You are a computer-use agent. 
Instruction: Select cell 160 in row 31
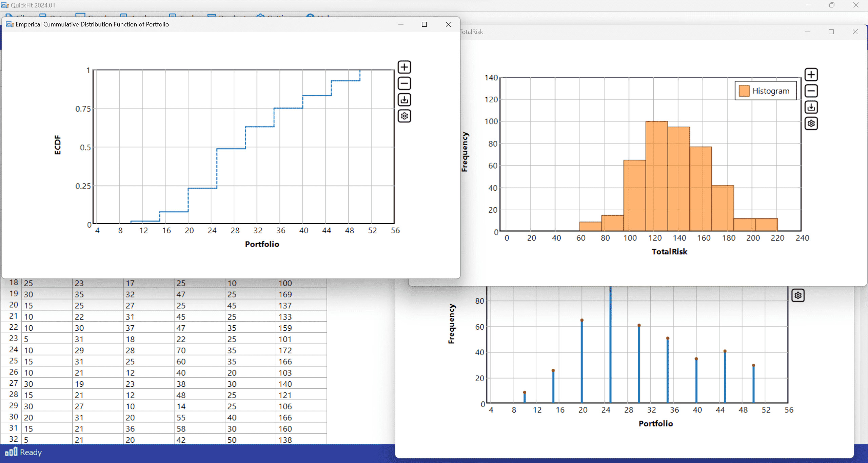(301, 429)
